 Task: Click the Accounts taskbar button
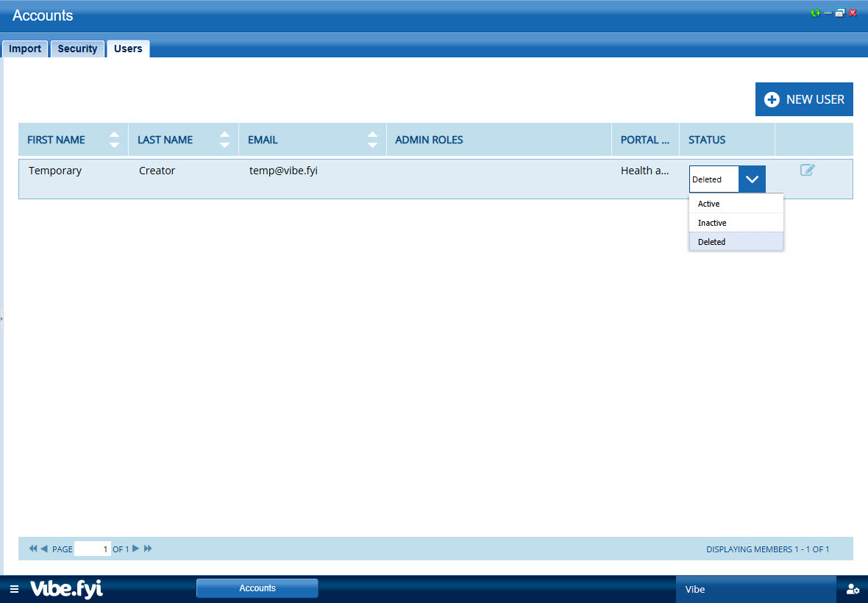(257, 588)
